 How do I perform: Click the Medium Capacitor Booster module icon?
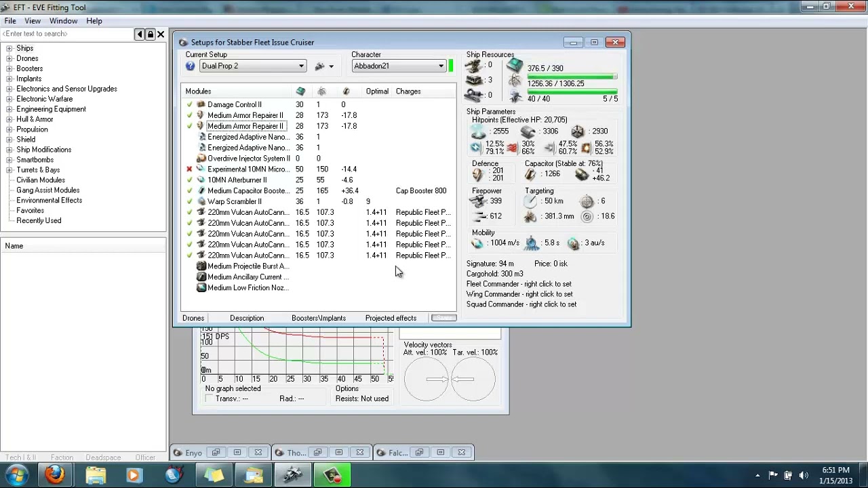[201, 190]
